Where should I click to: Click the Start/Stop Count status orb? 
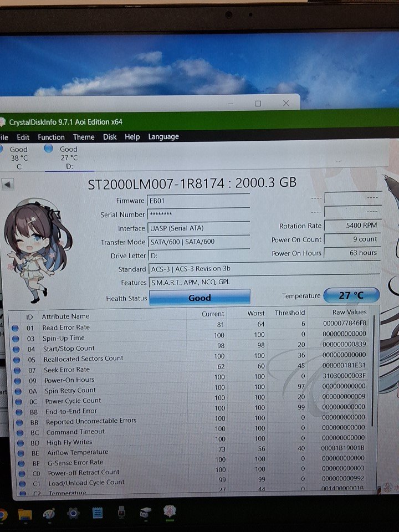16,349
